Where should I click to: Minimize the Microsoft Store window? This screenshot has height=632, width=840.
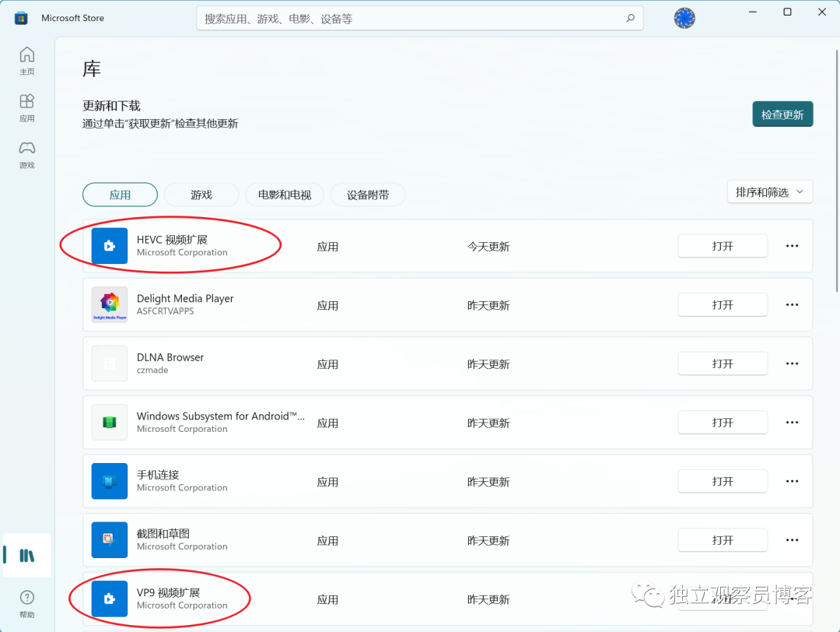[x=753, y=12]
